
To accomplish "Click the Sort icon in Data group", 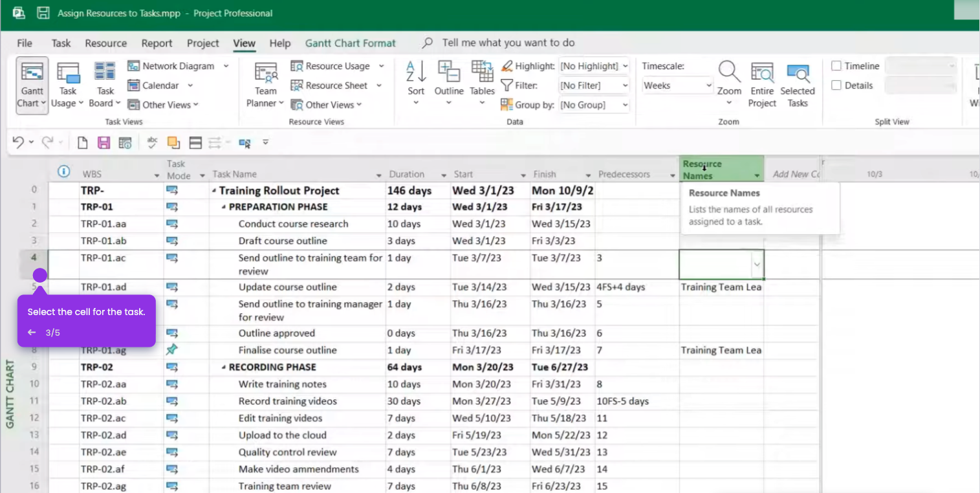I will tap(416, 78).
